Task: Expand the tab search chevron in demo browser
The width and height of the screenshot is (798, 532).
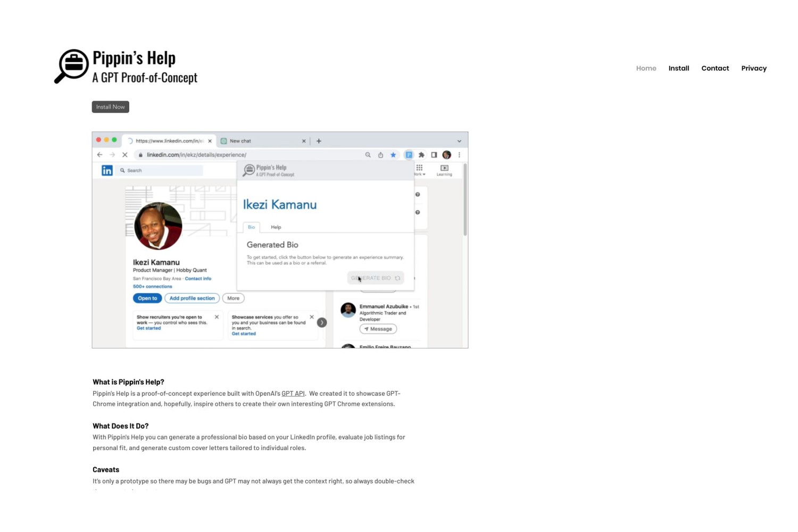Action: pos(459,141)
